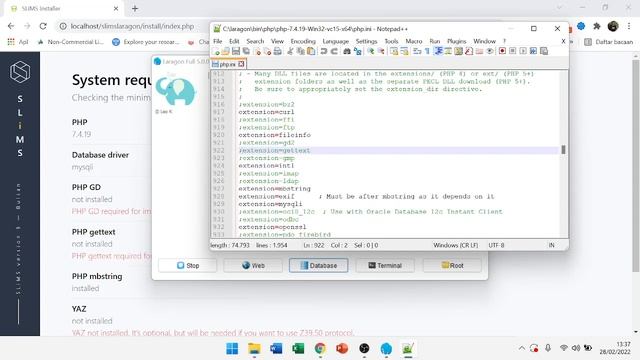Start macro recording with the red Record icon

click(x=502, y=51)
